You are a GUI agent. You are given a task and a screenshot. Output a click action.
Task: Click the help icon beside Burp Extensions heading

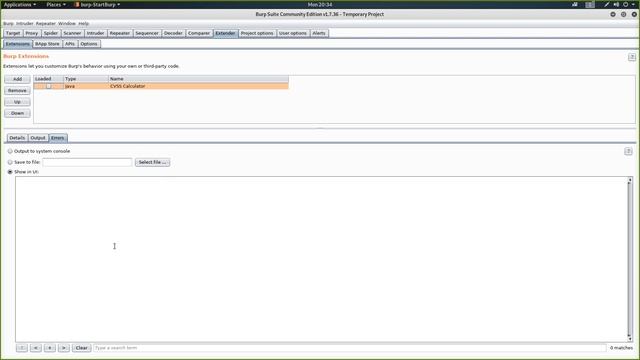tap(631, 57)
